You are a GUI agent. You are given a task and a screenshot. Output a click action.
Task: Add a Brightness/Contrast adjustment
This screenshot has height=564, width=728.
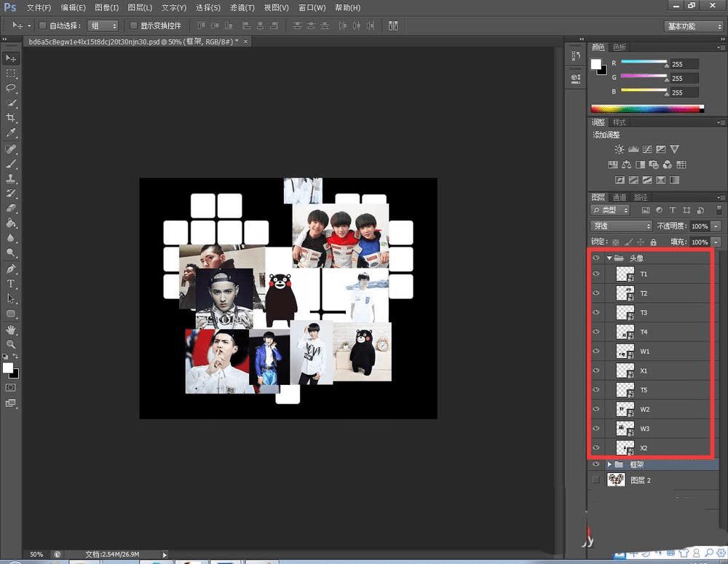619,149
